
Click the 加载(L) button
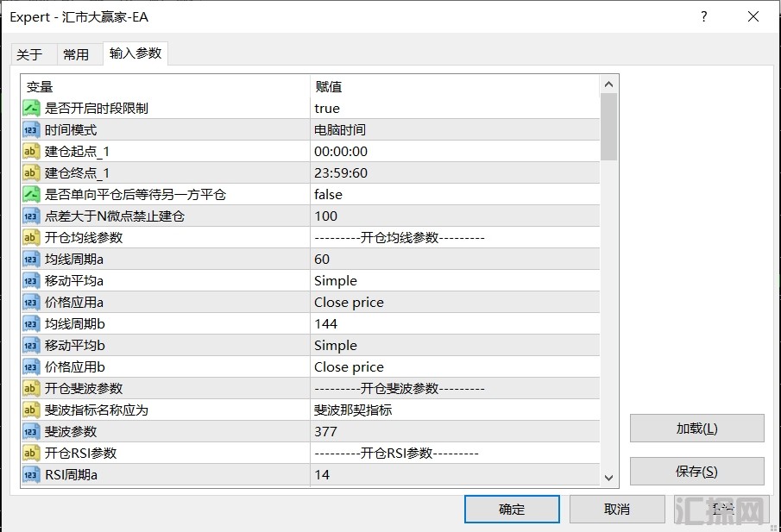tap(696, 428)
